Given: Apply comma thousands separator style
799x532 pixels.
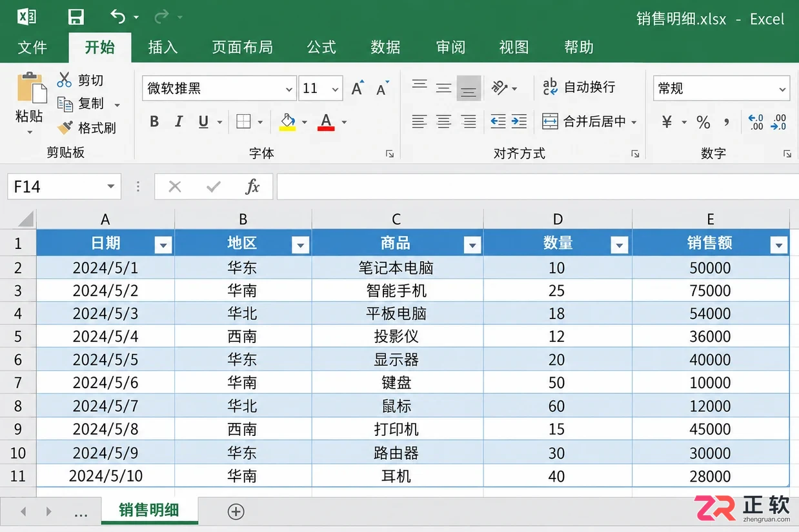Looking at the screenshot, I should [x=727, y=122].
